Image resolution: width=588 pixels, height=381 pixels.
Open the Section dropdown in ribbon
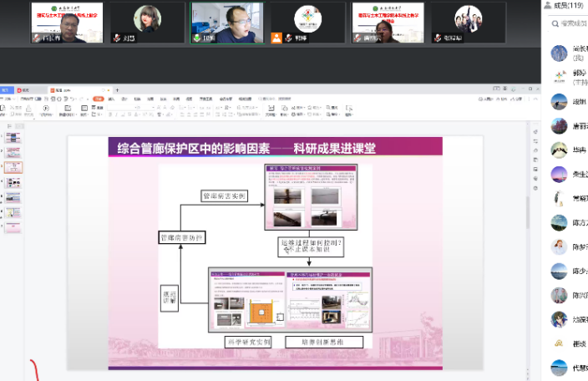click(96, 114)
